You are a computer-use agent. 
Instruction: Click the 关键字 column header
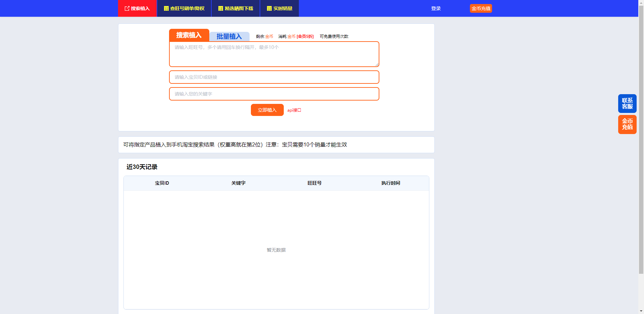pos(238,183)
